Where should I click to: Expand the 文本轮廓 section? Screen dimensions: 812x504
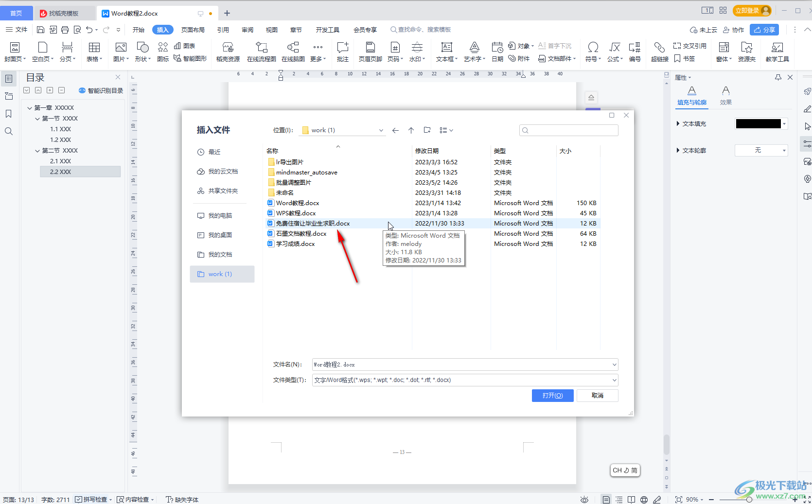click(x=678, y=151)
